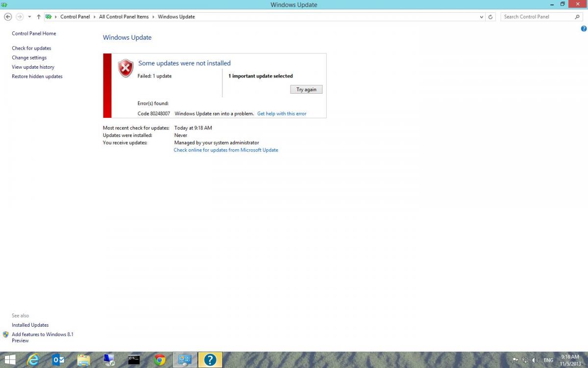This screenshot has height=368, width=588.
Task: Open Control Panel Home
Action: coord(34,33)
